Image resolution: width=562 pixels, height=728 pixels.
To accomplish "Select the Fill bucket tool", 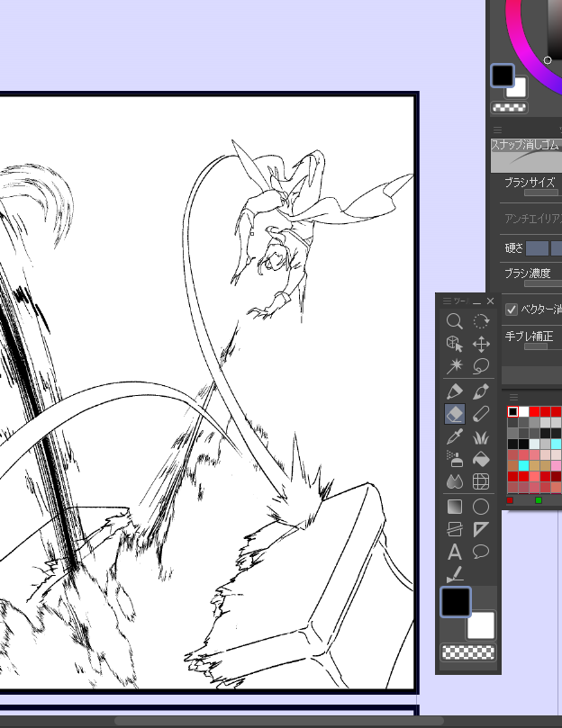I will point(481,459).
